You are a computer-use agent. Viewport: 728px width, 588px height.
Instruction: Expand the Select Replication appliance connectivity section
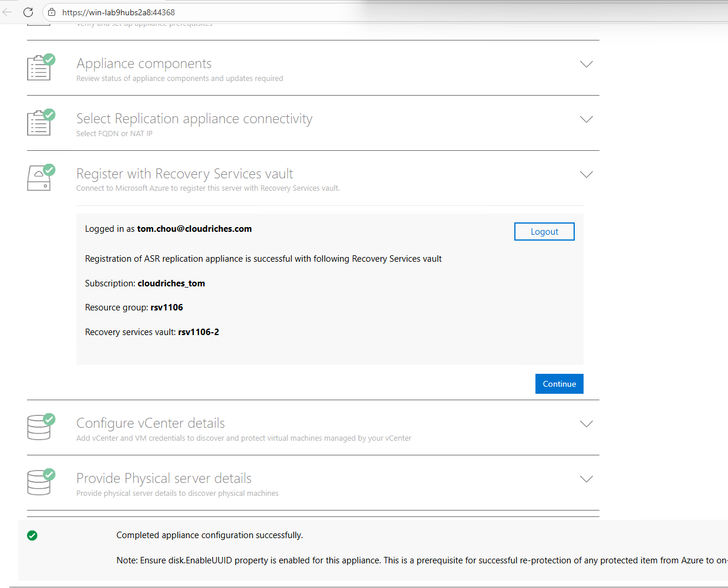point(586,119)
